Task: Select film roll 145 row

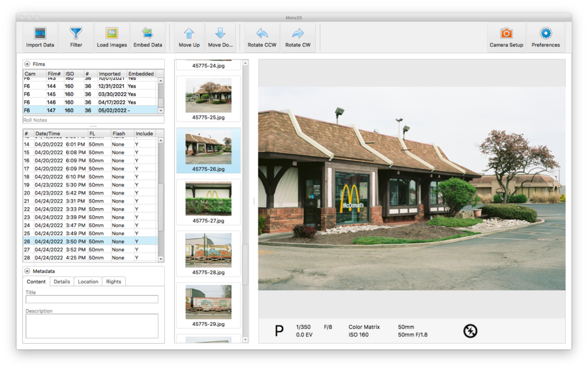Action: [x=90, y=95]
